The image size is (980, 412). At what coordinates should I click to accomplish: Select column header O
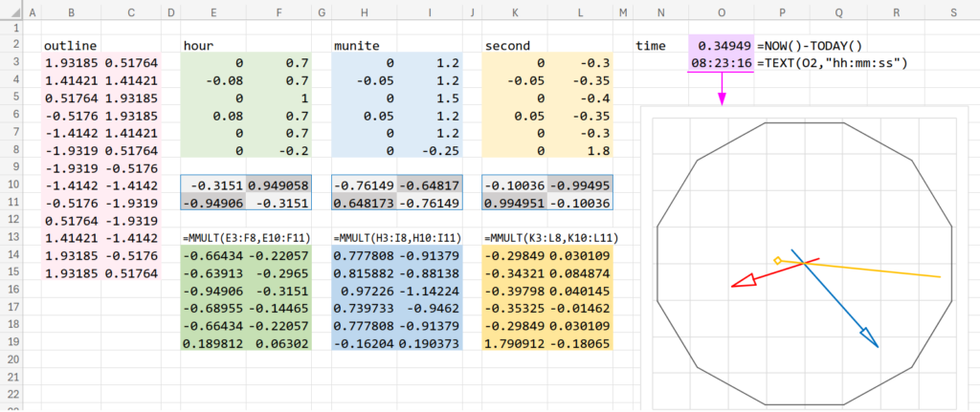pyautogui.click(x=721, y=12)
